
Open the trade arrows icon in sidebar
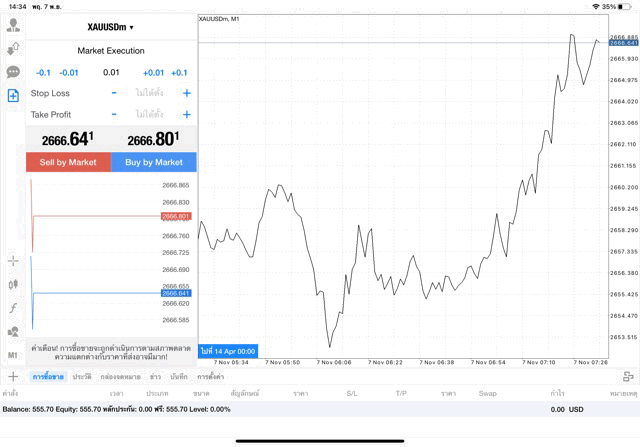[x=13, y=48]
